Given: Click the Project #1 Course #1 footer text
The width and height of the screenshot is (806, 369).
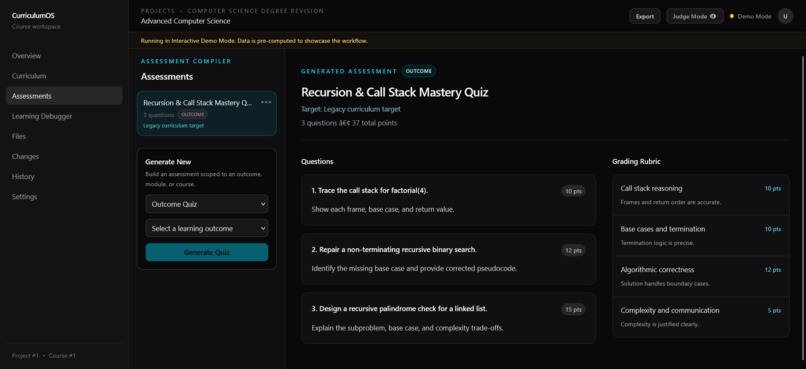Looking at the screenshot, I should (x=44, y=356).
